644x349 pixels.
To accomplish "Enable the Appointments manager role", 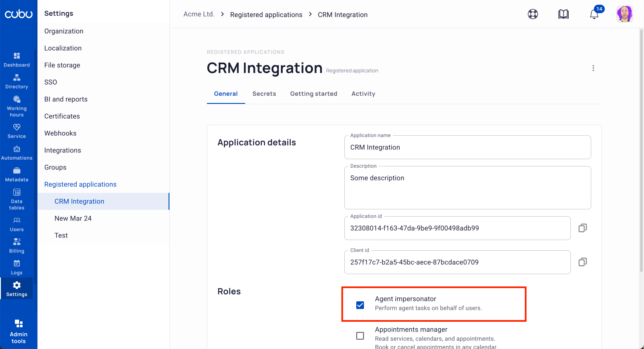I will (x=360, y=336).
